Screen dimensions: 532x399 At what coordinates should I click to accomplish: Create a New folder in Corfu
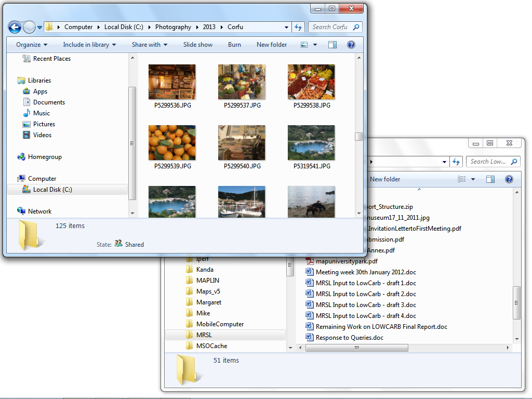(272, 45)
